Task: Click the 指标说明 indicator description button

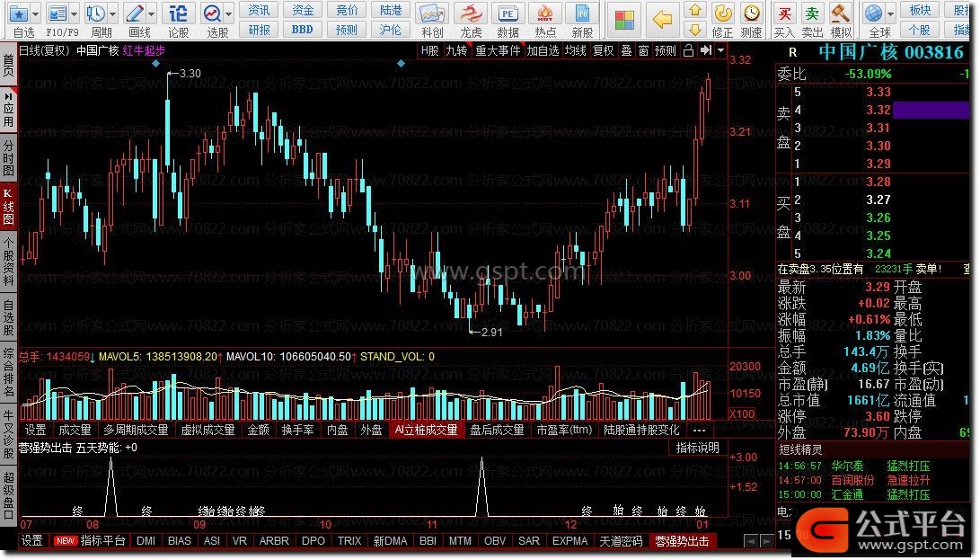Action: 698,448
